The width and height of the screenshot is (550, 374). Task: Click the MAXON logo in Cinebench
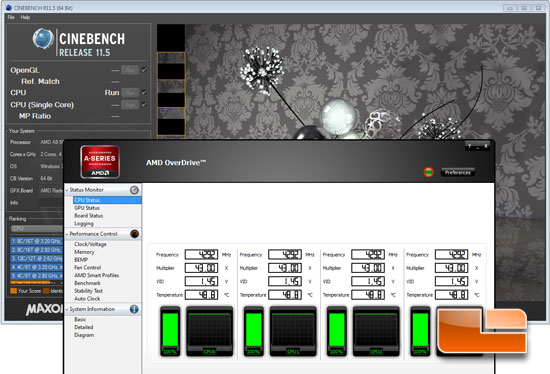point(45,309)
